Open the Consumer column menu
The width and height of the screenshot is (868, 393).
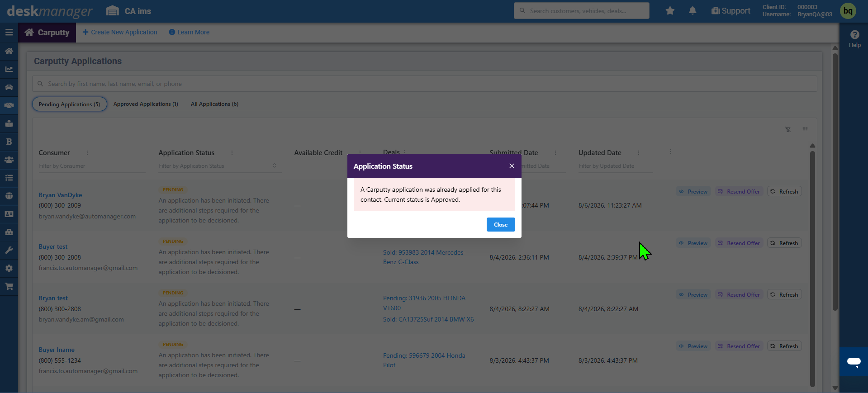click(87, 153)
